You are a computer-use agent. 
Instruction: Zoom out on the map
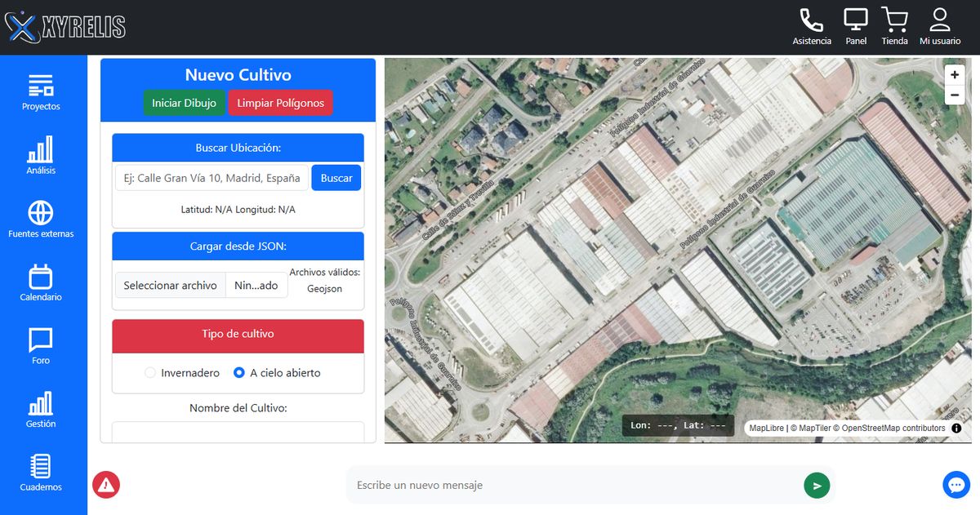tap(955, 95)
